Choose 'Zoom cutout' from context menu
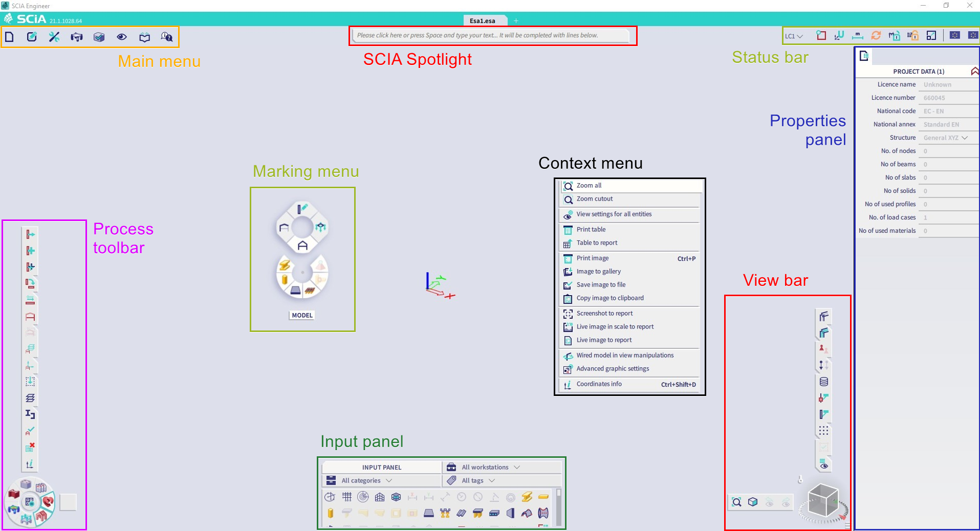980x531 pixels. [x=595, y=199]
